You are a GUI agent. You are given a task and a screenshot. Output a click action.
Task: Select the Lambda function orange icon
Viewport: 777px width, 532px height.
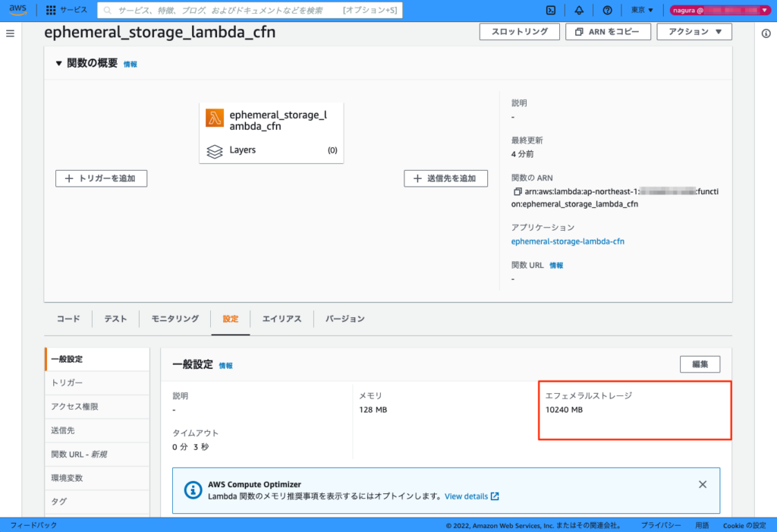(215, 118)
